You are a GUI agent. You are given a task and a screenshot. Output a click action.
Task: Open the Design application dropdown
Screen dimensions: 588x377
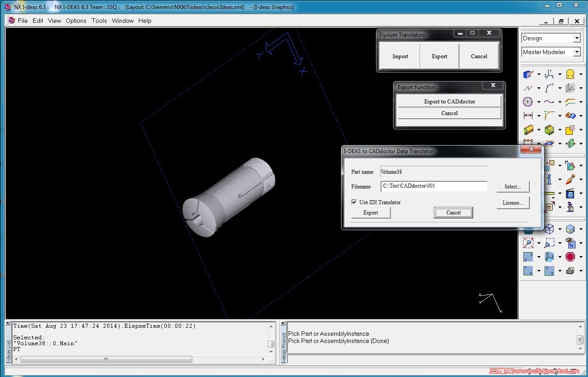[x=577, y=39]
